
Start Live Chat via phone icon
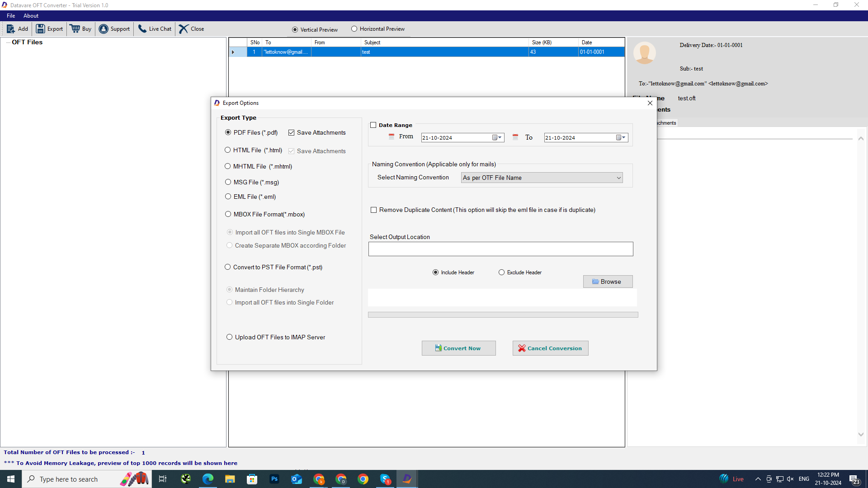point(142,29)
